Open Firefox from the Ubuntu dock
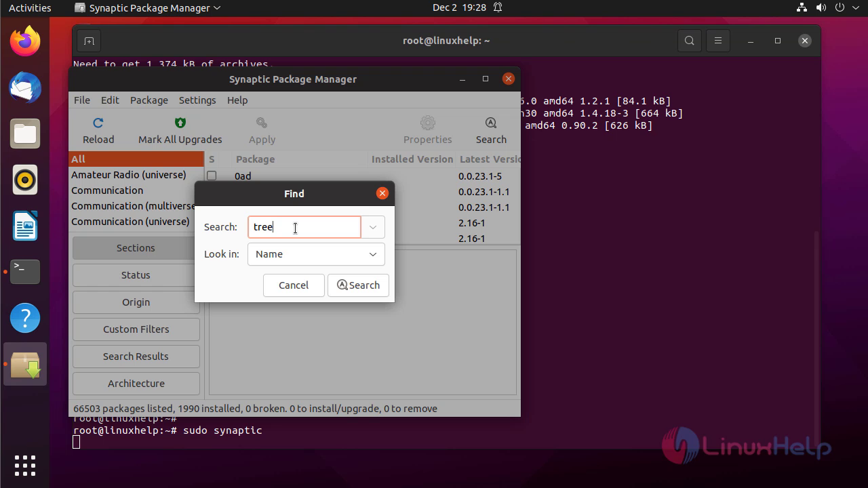 [25, 41]
